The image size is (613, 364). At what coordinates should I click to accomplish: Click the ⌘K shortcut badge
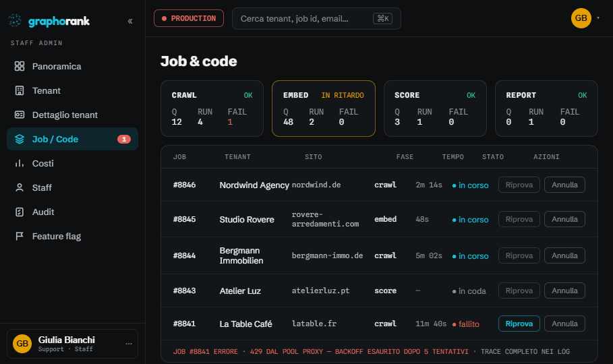pos(383,18)
